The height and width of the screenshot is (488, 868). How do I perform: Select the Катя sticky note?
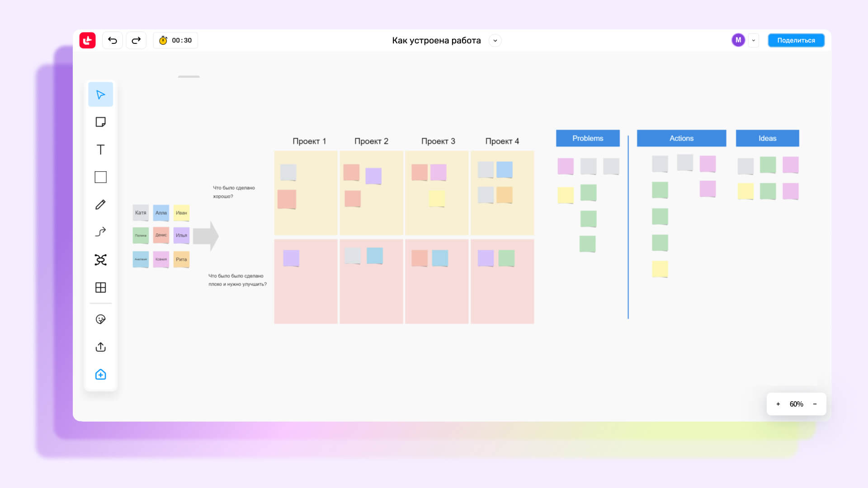(141, 212)
